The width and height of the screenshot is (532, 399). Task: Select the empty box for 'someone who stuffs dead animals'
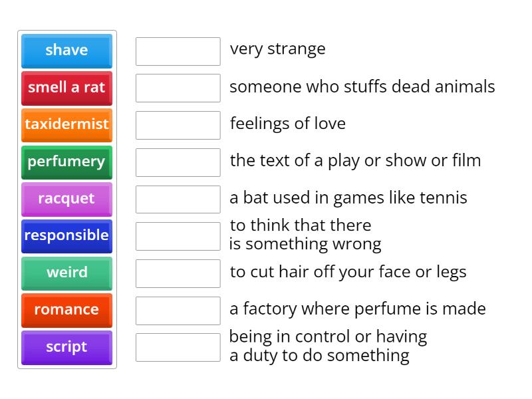(178, 88)
